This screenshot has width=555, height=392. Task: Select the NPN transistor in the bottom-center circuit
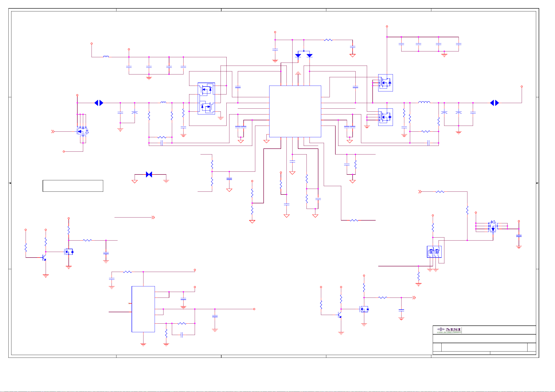point(339,315)
